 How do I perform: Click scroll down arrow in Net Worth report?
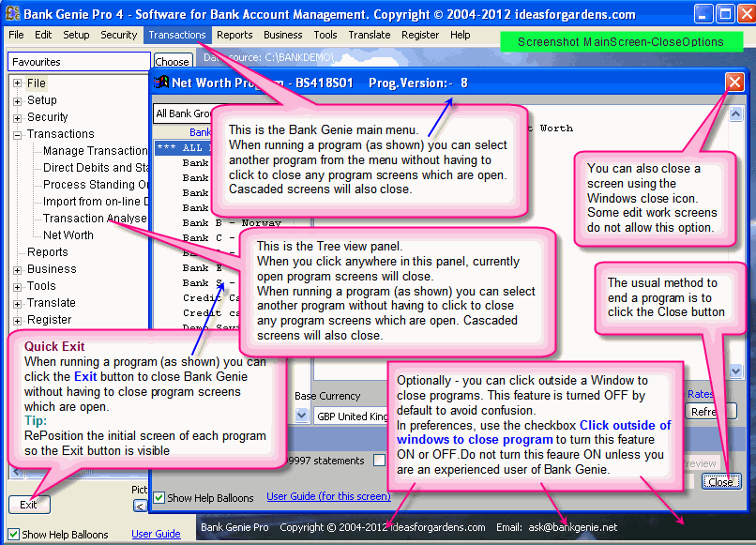point(735,371)
